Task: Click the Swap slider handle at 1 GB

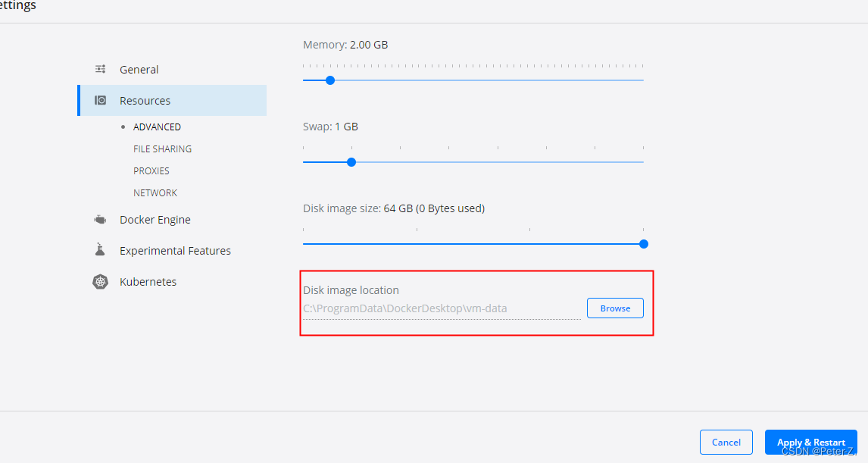Action: coord(351,161)
